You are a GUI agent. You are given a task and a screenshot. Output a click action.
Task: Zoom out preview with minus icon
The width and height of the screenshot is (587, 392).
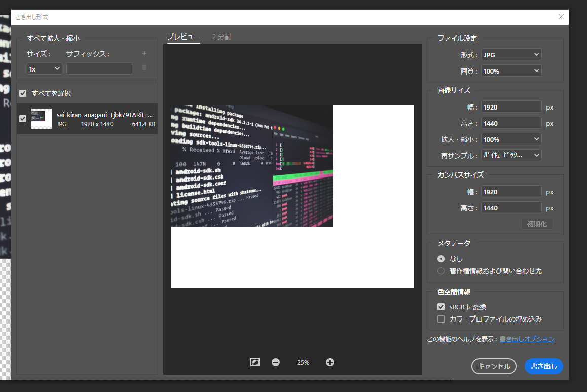click(x=276, y=362)
